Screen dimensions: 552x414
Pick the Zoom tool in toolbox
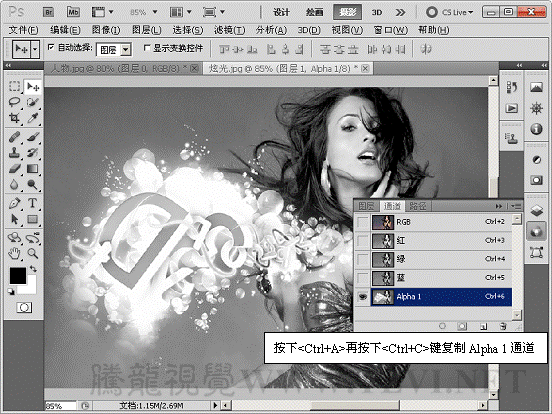pyautogui.click(x=32, y=253)
